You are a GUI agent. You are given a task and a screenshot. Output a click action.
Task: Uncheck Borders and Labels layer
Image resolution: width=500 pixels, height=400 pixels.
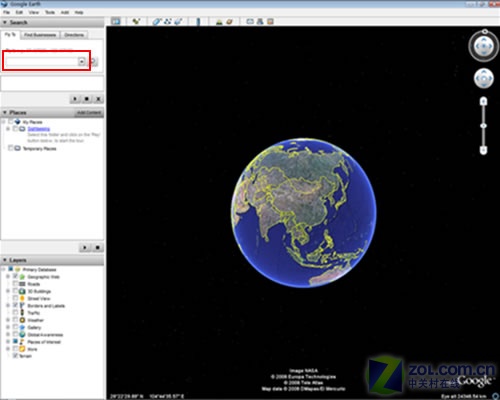click(15, 305)
